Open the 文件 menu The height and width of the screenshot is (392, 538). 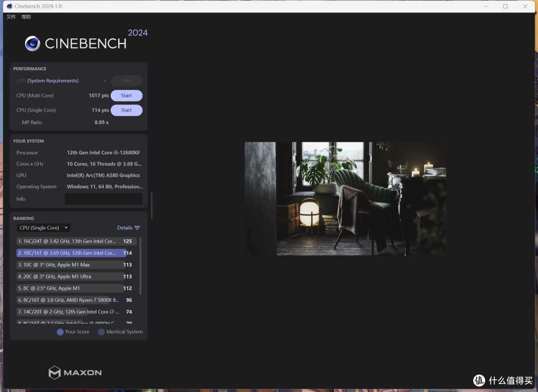(x=11, y=17)
